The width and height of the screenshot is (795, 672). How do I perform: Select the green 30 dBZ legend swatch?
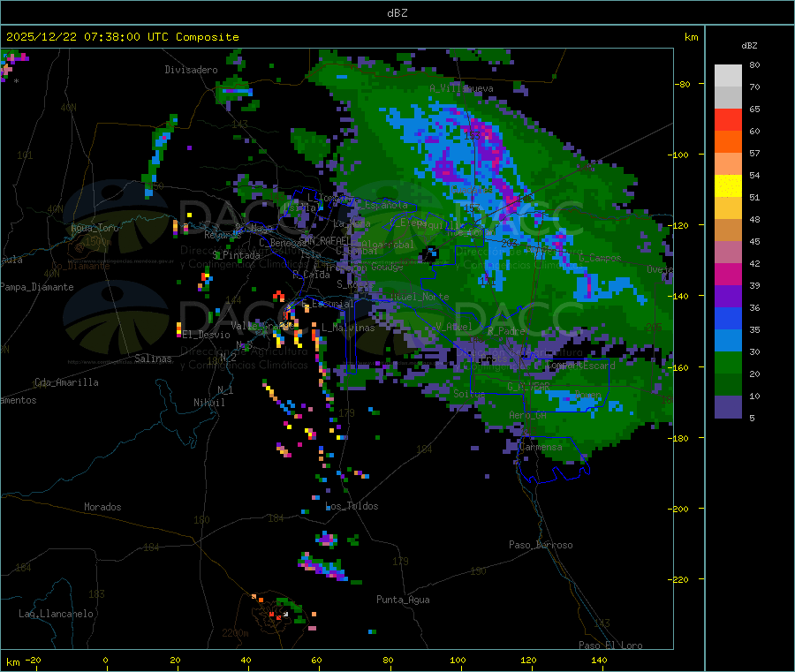coord(728,363)
